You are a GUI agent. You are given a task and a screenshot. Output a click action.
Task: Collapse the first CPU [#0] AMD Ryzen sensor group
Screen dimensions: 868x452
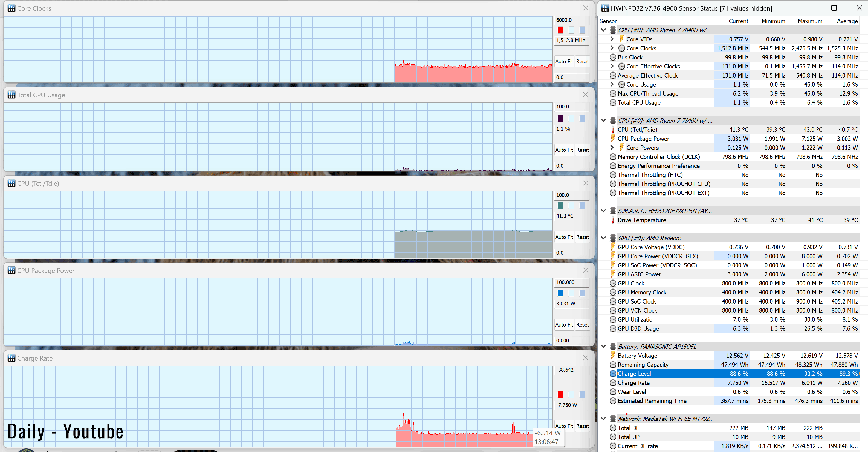tap(603, 30)
